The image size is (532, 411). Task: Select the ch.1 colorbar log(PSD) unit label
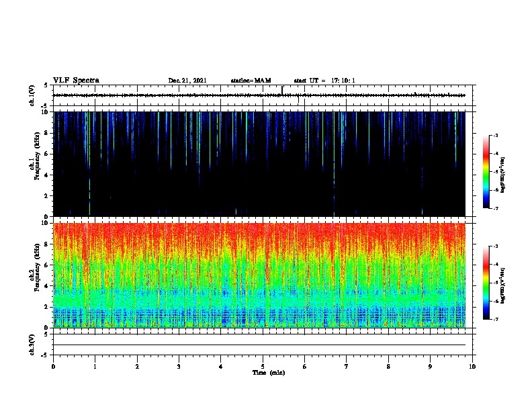[503, 175]
